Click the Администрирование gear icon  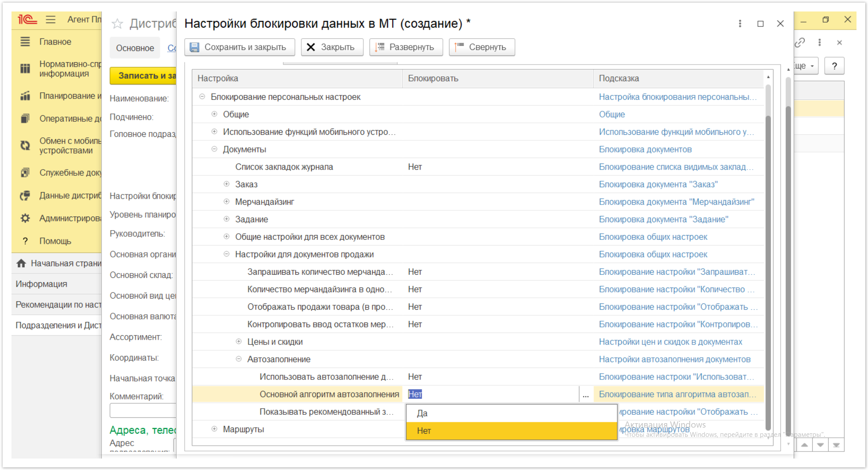(x=25, y=218)
